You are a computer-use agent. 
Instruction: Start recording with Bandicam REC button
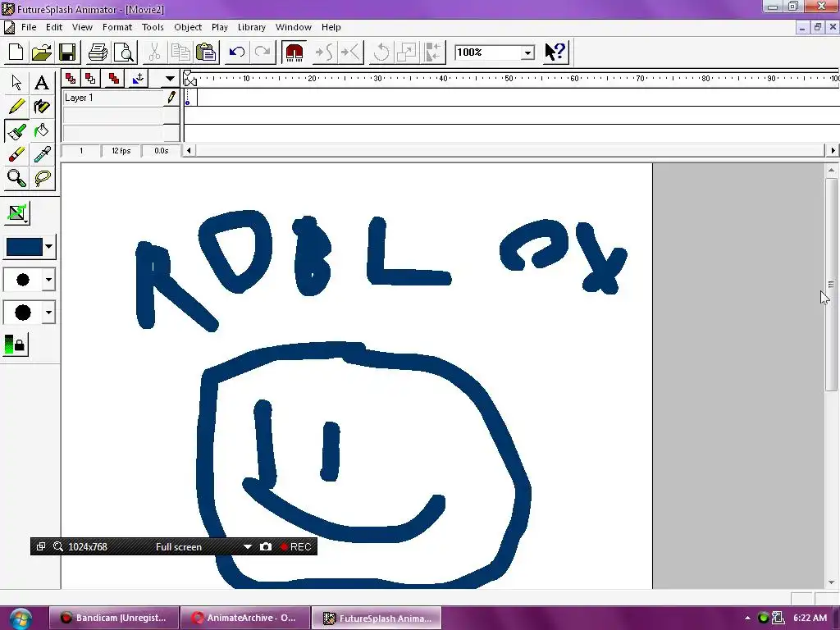(x=295, y=547)
